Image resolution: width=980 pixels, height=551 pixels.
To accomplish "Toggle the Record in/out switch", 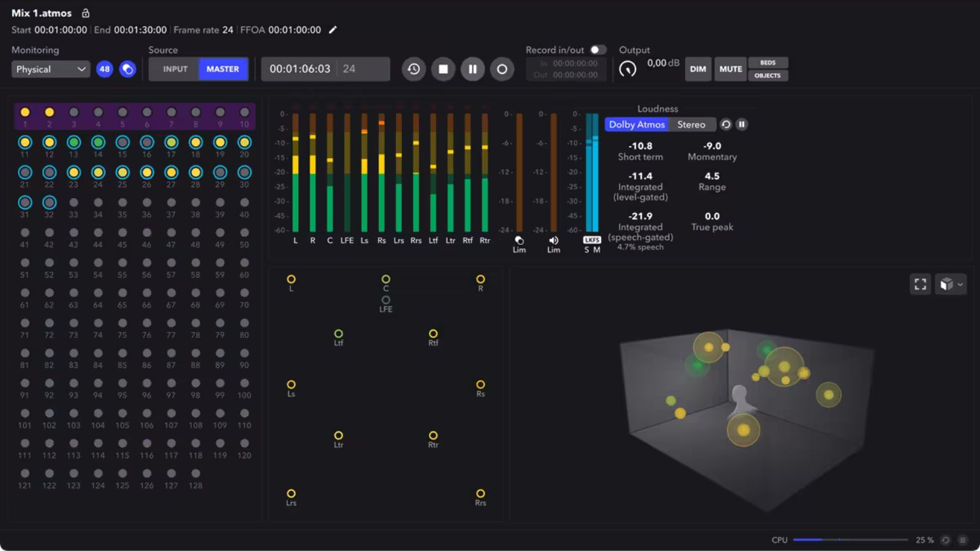I will (x=597, y=50).
